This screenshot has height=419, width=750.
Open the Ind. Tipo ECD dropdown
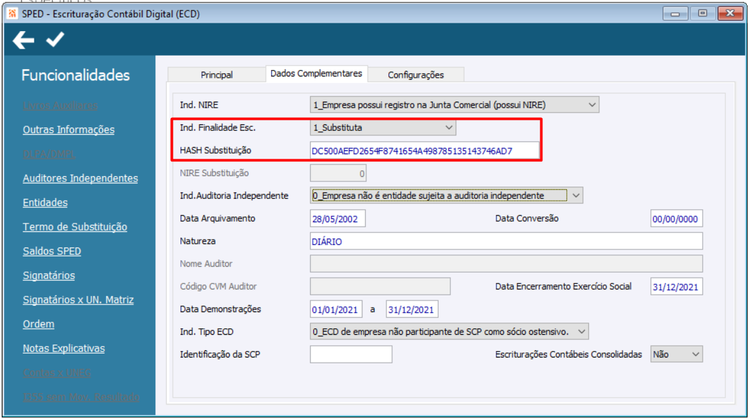coord(449,331)
